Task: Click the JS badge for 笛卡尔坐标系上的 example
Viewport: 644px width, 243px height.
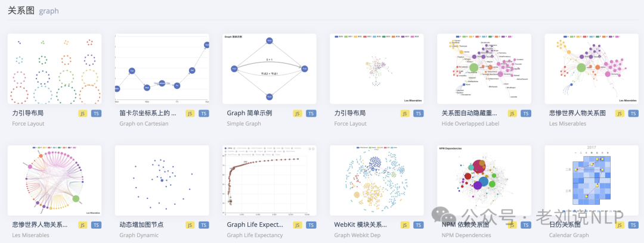Action: tap(190, 113)
